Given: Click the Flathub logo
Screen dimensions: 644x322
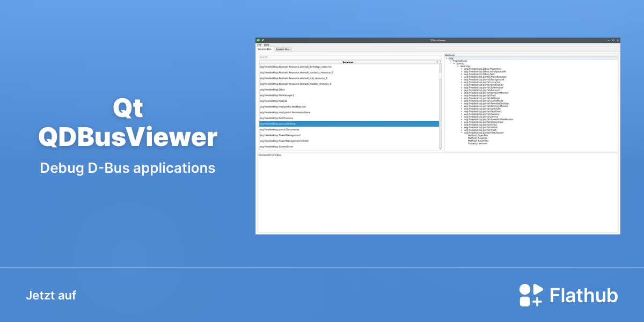Looking at the screenshot, I should [x=568, y=295].
